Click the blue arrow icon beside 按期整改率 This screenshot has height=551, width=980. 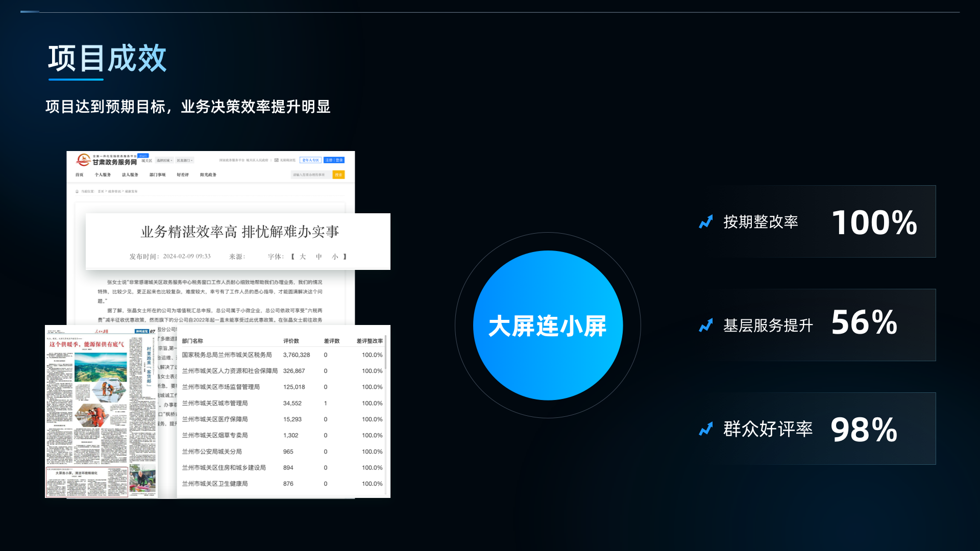click(706, 222)
